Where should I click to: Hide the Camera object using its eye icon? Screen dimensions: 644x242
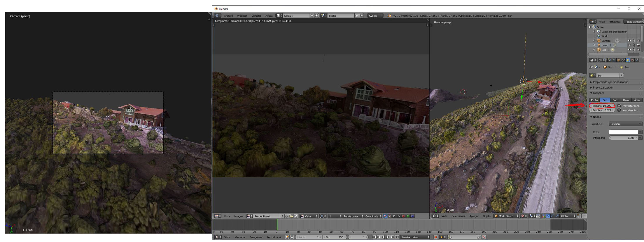629,41
